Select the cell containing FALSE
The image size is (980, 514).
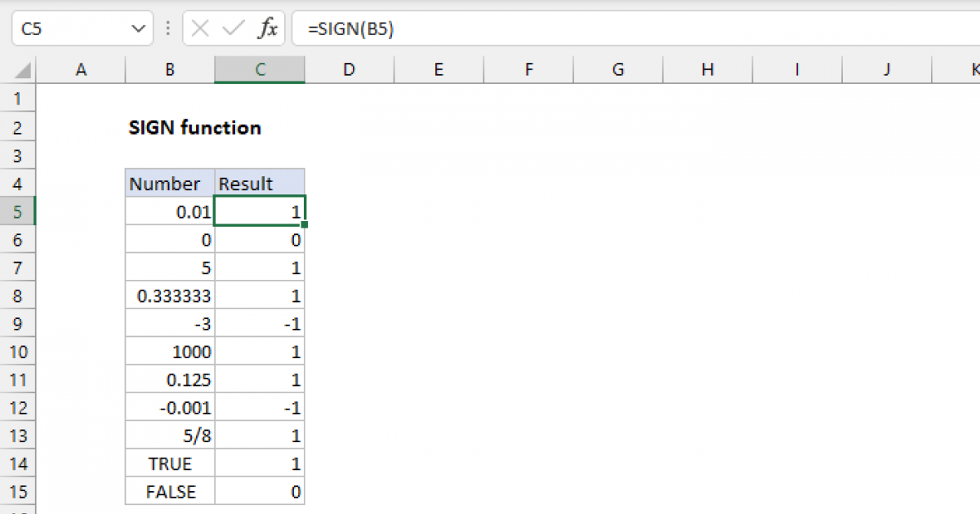(170, 492)
